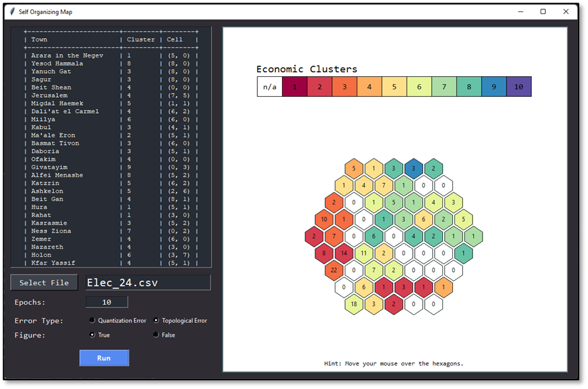588x389 pixels.
Task: Click the 'Ness Ziona' town row
Action: (111, 231)
